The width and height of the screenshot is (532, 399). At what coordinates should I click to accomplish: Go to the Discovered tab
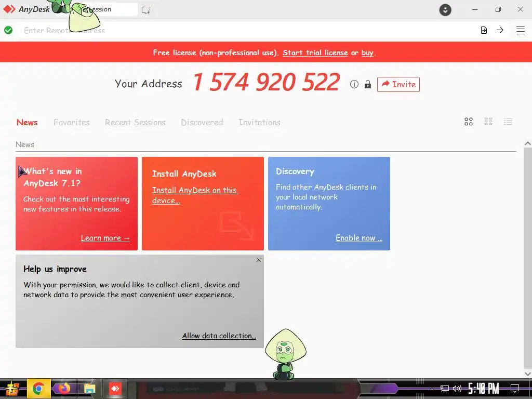(x=202, y=122)
